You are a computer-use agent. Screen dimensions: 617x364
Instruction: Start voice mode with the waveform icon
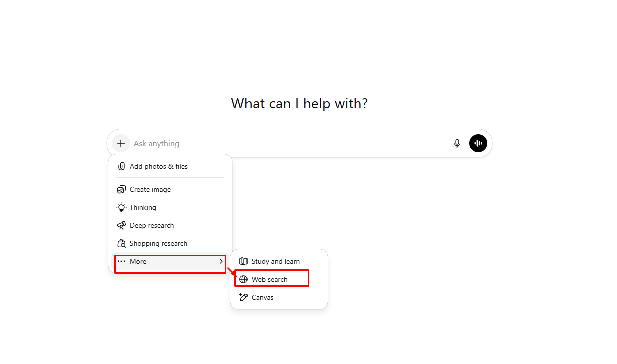tap(478, 143)
